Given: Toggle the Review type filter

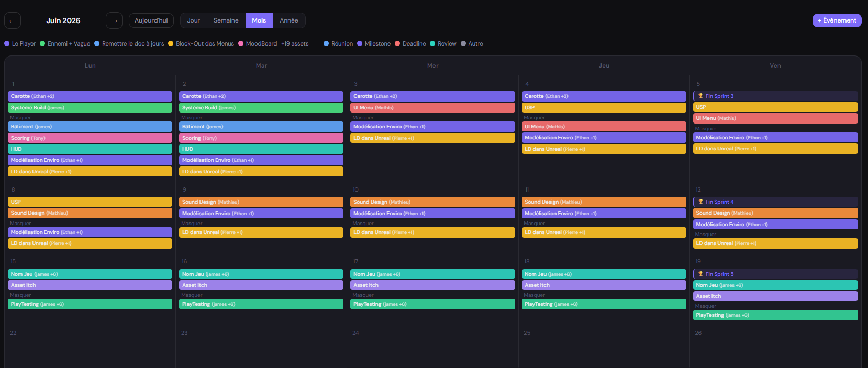Looking at the screenshot, I should click(x=443, y=43).
